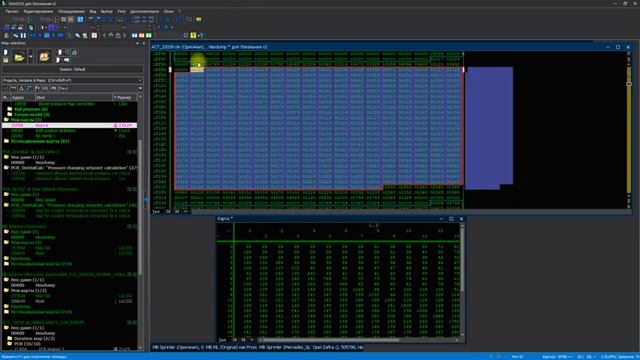This screenshot has height=360, width=640.
Task: Open the round dropdown arrow ending the filter row
Action: pyautogui.click(x=140, y=88)
